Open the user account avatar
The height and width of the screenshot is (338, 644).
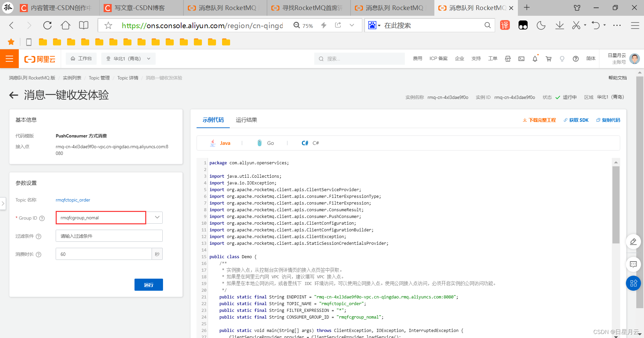click(634, 59)
